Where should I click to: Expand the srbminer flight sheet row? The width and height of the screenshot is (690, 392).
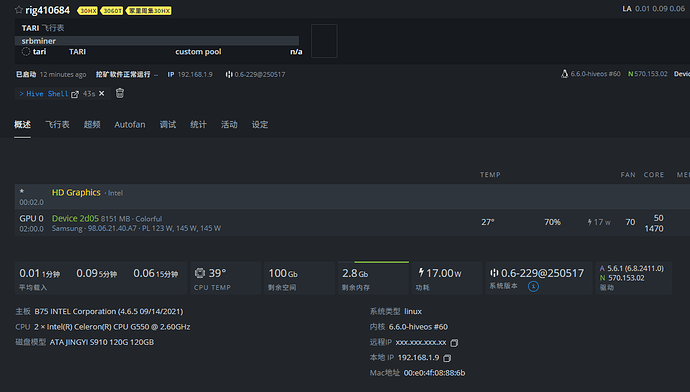[157, 41]
